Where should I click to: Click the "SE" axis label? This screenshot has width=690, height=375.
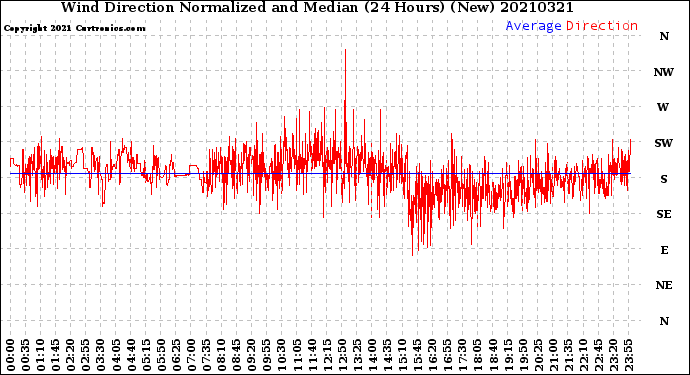(x=664, y=214)
